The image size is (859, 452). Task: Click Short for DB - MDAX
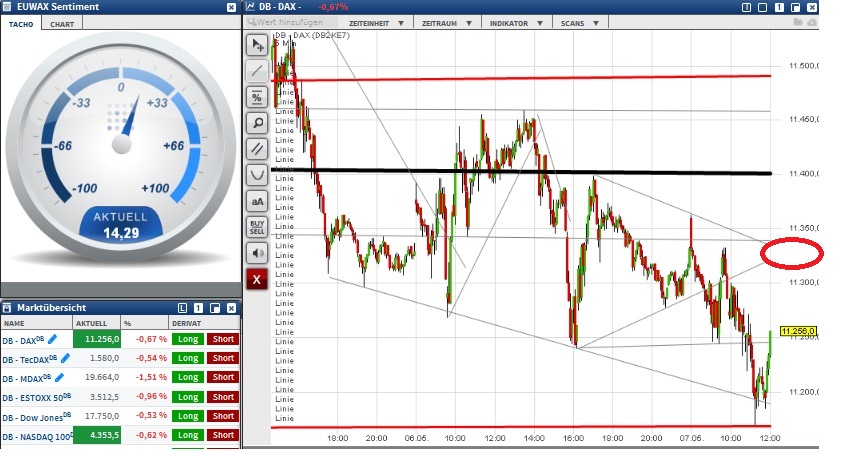(223, 377)
